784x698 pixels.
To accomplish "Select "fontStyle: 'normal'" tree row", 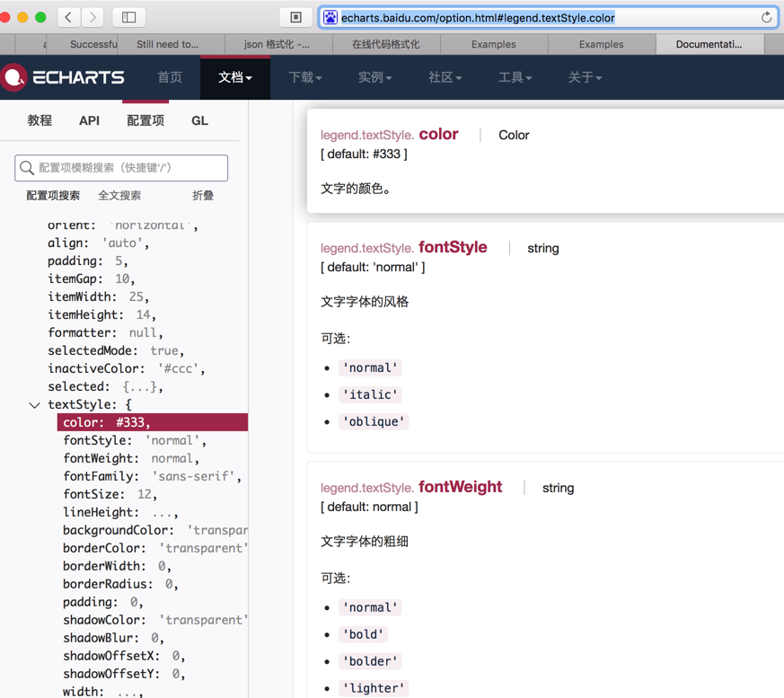I will click(x=135, y=440).
